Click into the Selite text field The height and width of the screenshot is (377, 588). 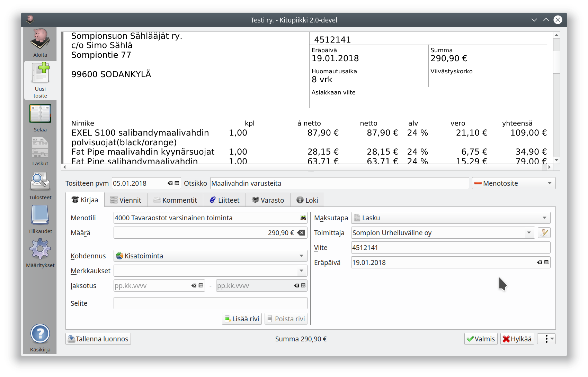click(x=210, y=303)
